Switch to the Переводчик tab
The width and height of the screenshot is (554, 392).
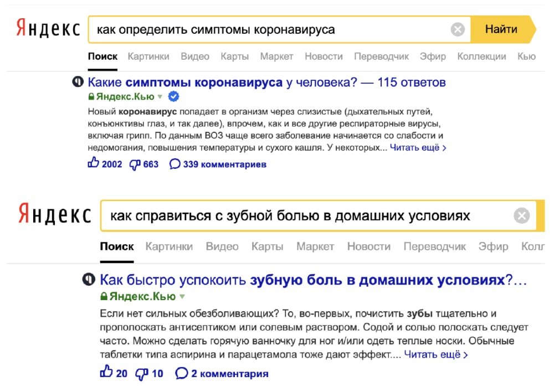click(x=382, y=56)
